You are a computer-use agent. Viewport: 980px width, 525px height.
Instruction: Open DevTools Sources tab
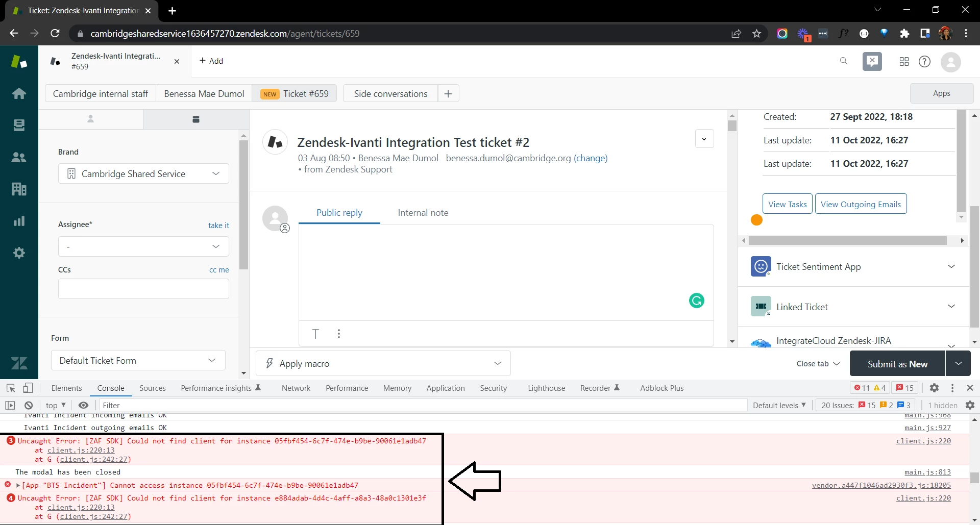point(153,388)
